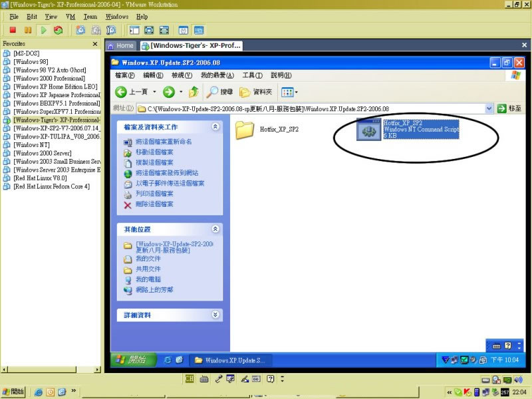Viewport: 532px width, 399px height.
Task: Open 網路上的芳鄰 network places link
Action: [154, 290]
